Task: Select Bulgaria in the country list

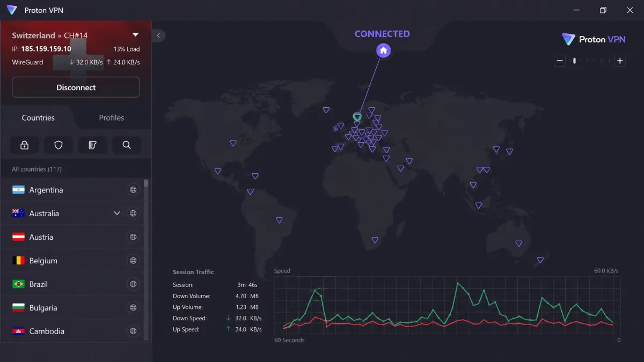Action: point(72,308)
